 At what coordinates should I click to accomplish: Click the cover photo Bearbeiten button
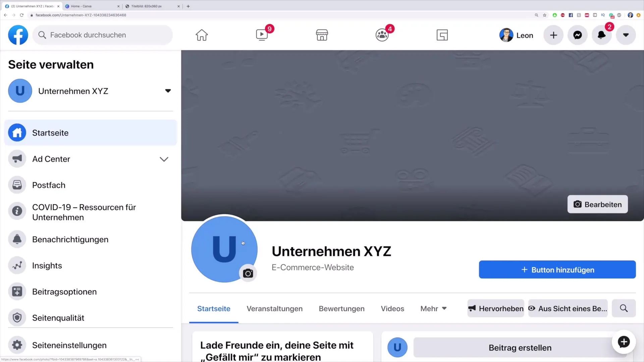[598, 204]
